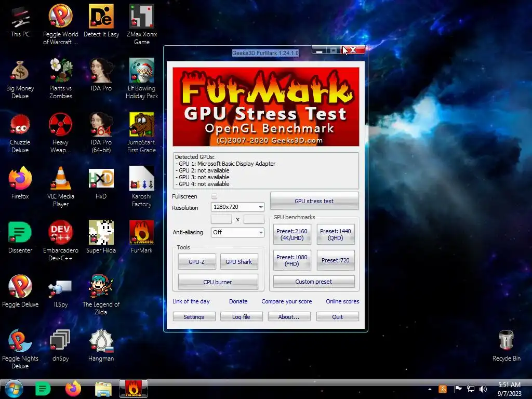This screenshot has width=532, height=399.
Task: Select the FurMark desktop icon
Action: tap(141, 237)
